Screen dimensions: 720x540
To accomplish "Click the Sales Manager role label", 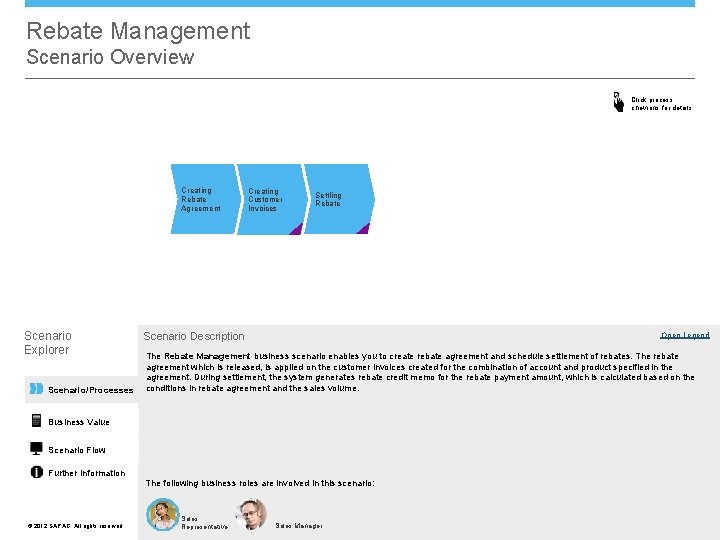I will [299, 526].
